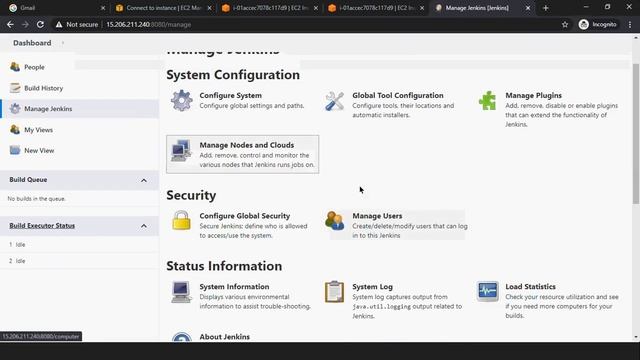Viewport: 640px width, 360px height.
Task: Close the Gmail tab
Action: tap(103, 8)
